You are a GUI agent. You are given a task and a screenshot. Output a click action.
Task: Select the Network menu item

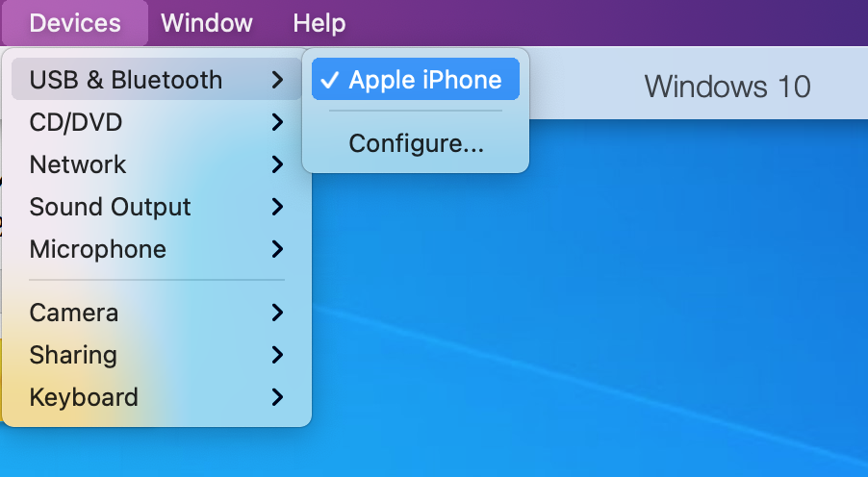(78, 164)
